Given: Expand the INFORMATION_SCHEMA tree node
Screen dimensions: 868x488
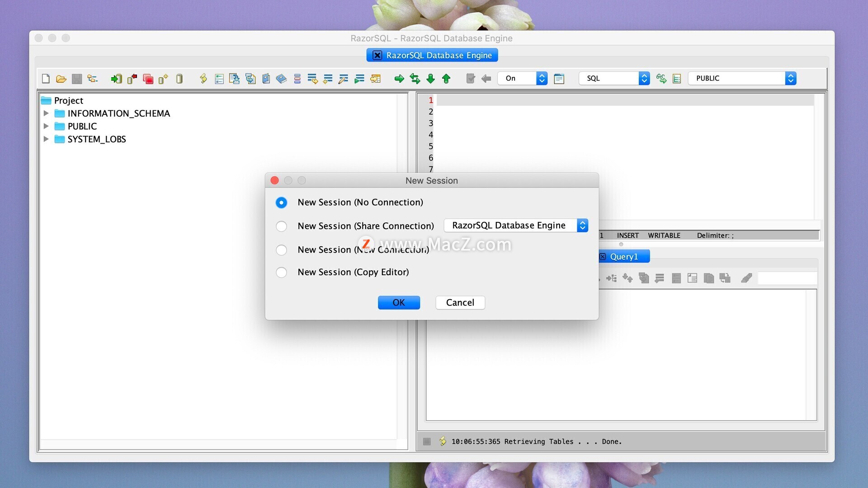Looking at the screenshot, I should (x=46, y=113).
